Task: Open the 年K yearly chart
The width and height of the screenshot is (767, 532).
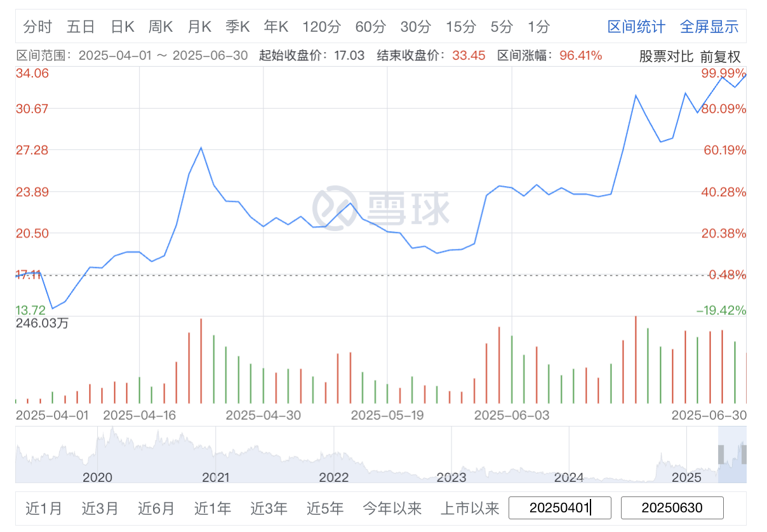Action: coord(276,27)
